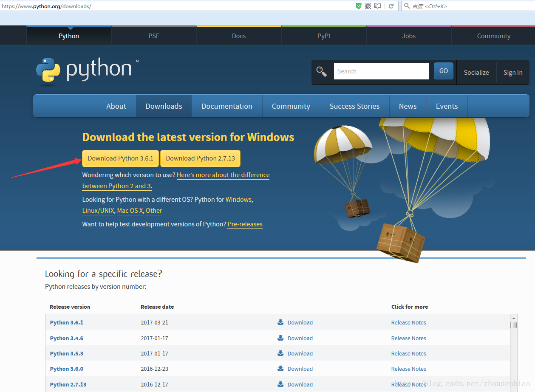Click the Windows OS link
Screen dimensions: 535x392
click(238, 200)
